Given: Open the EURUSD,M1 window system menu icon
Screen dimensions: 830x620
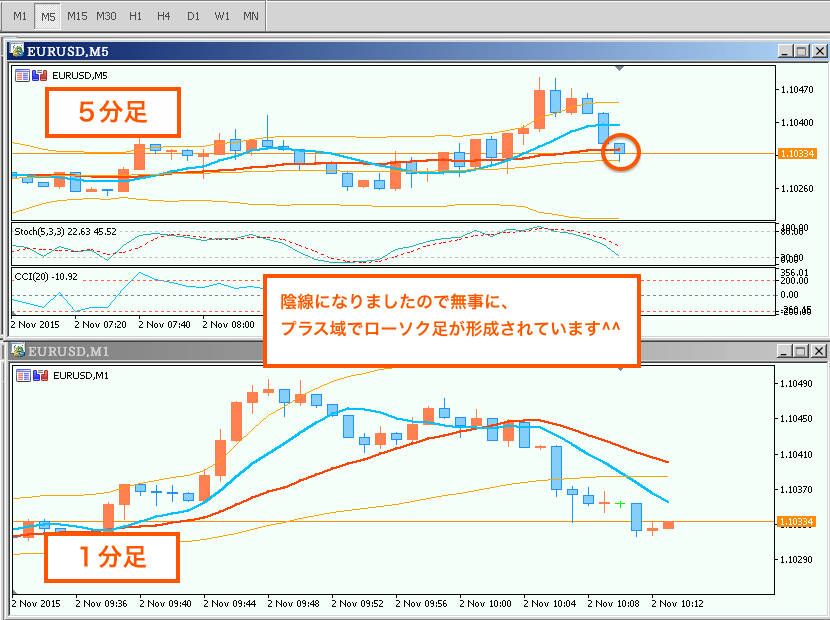Looking at the screenshot, I should [17, 351].
